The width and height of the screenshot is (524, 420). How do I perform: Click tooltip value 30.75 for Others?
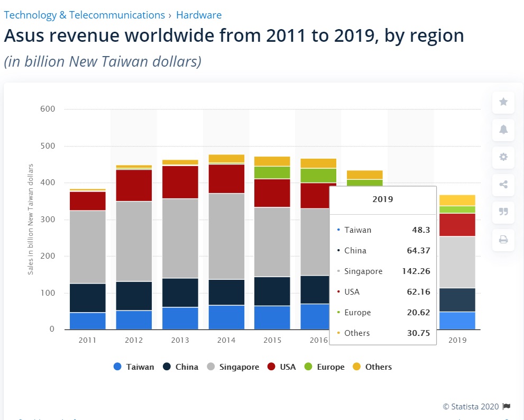pyautogui.click(x=418, y=333)
